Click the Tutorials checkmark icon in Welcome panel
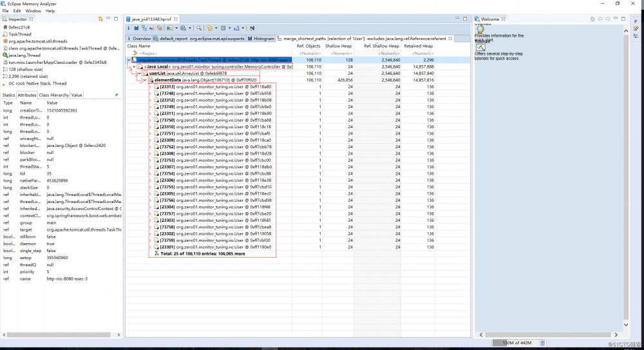The height and width of the screenshot is (350, 644). (x=480, y=48)
